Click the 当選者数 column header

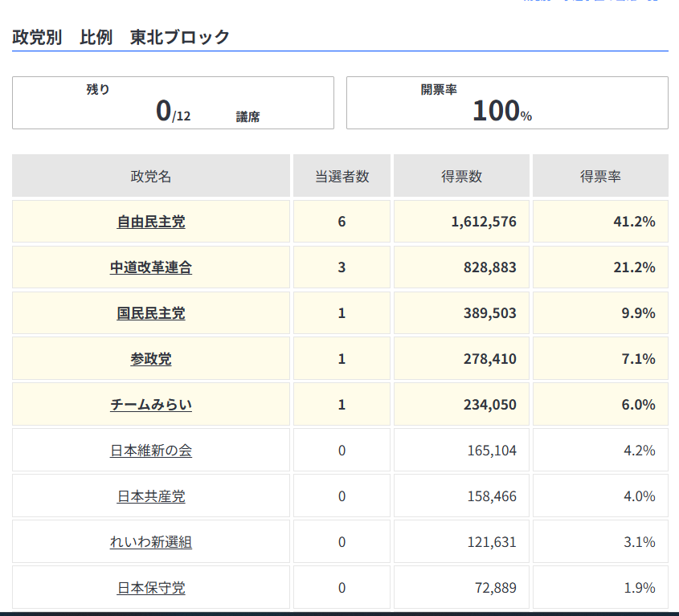pyautogui.click(x=341, y=175)
